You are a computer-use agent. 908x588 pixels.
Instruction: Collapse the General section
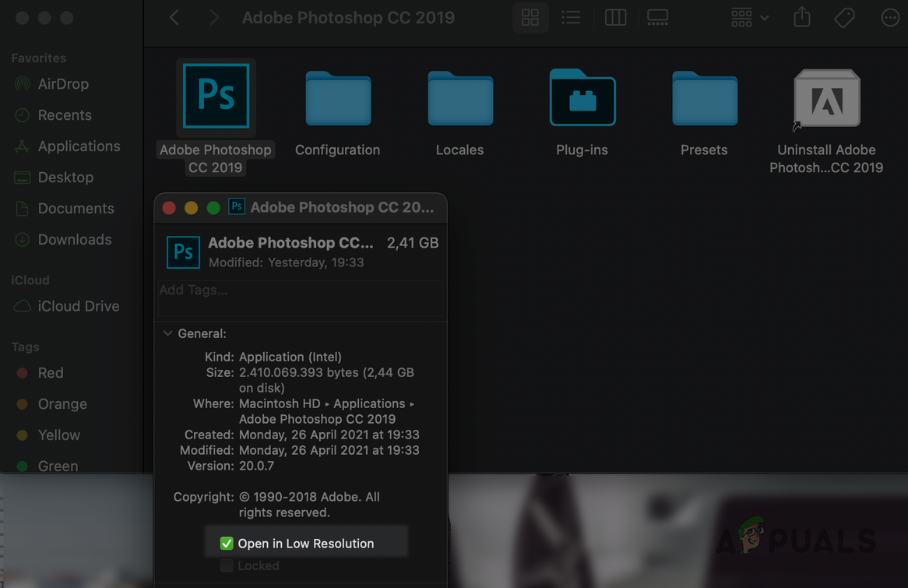(167, 333)
